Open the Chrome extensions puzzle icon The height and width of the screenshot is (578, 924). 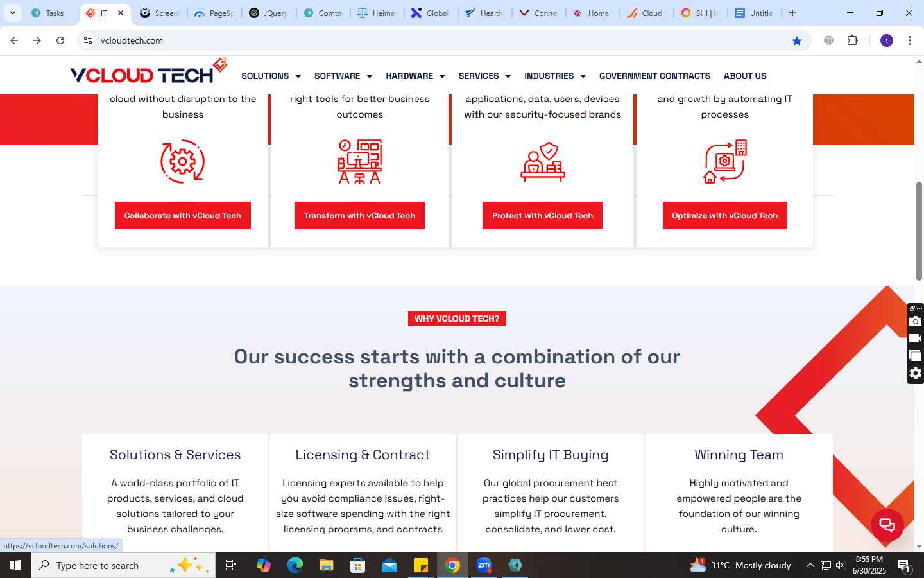[853, 40]
